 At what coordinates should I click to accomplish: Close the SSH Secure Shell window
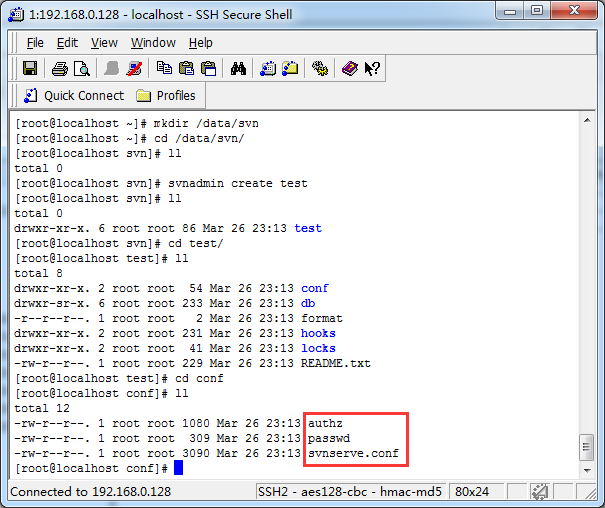(575, 11)
